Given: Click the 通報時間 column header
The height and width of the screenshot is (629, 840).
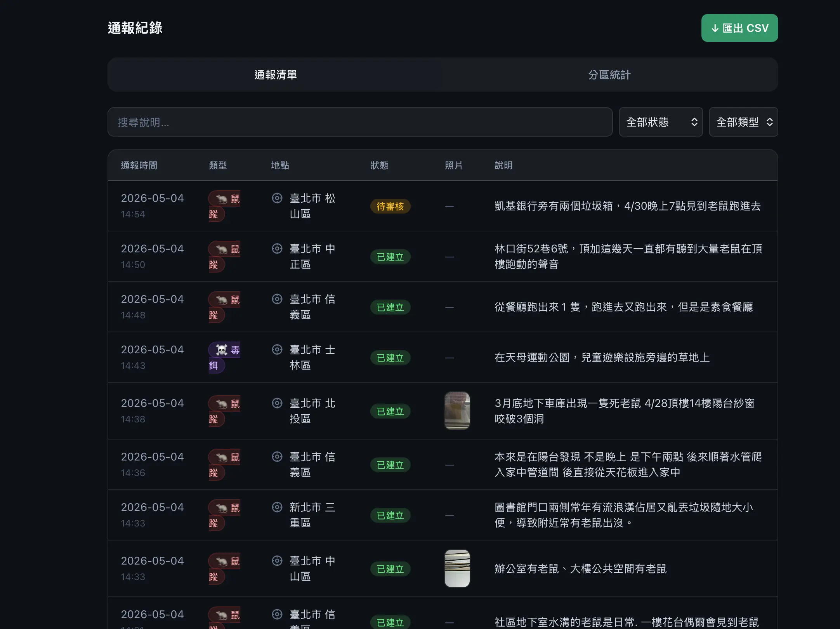Looking at the screenshot, I should (x=139, y=165).
